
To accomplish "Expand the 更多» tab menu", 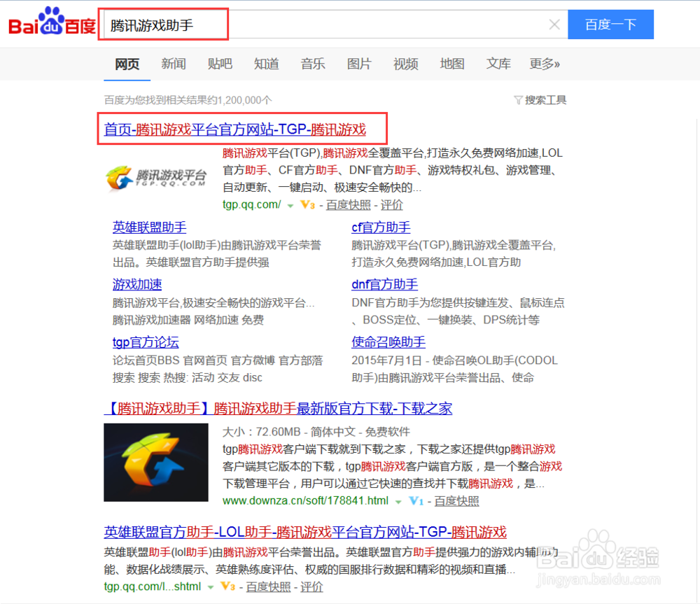I will click(545, 64).
